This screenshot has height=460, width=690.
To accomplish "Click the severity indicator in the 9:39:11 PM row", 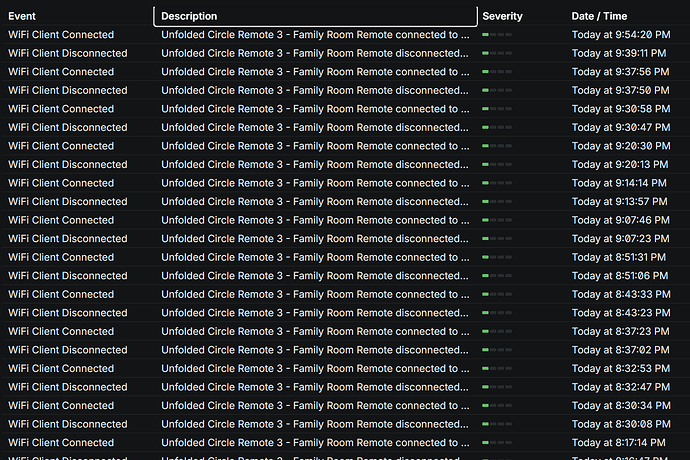I will click(497, 53).
